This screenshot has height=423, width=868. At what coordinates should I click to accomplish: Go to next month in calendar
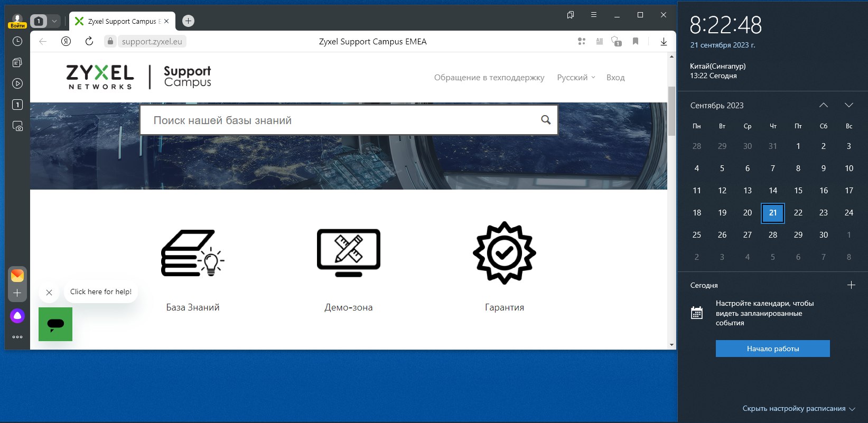(x=849, y=105)
